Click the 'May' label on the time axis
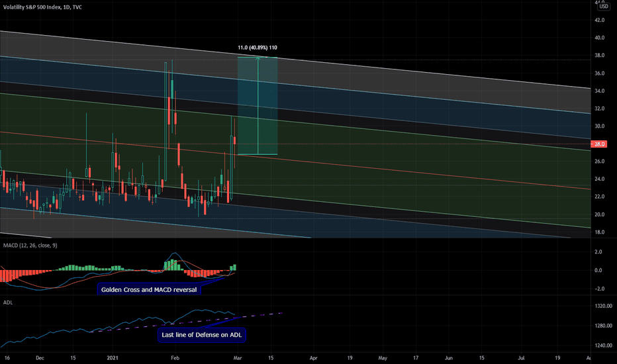Image resolution: width=617 pixels, height=364 pixels. click(383, 358)
